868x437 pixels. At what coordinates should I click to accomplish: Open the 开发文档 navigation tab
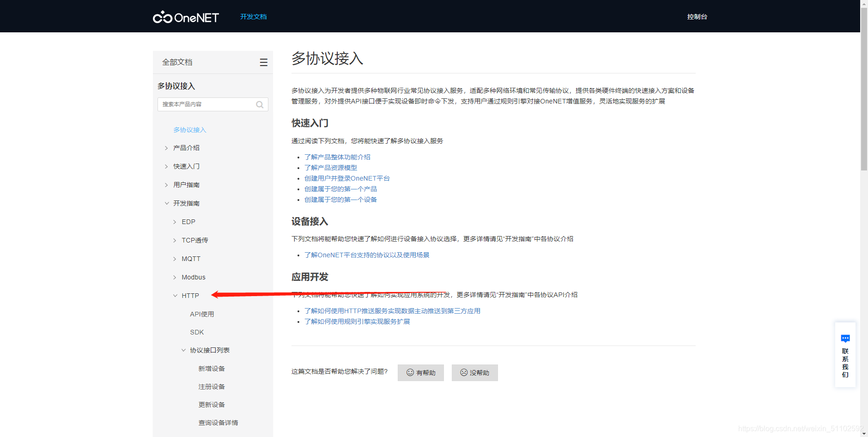pos(253,17)
